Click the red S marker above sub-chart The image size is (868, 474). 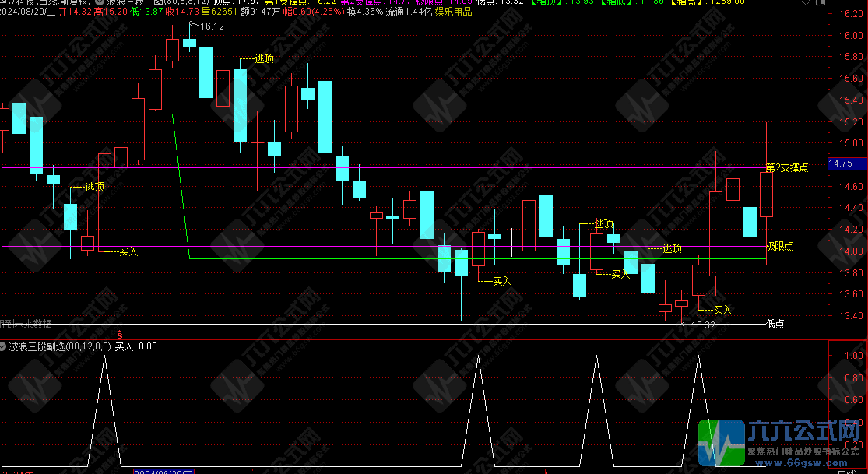point(119,334)
